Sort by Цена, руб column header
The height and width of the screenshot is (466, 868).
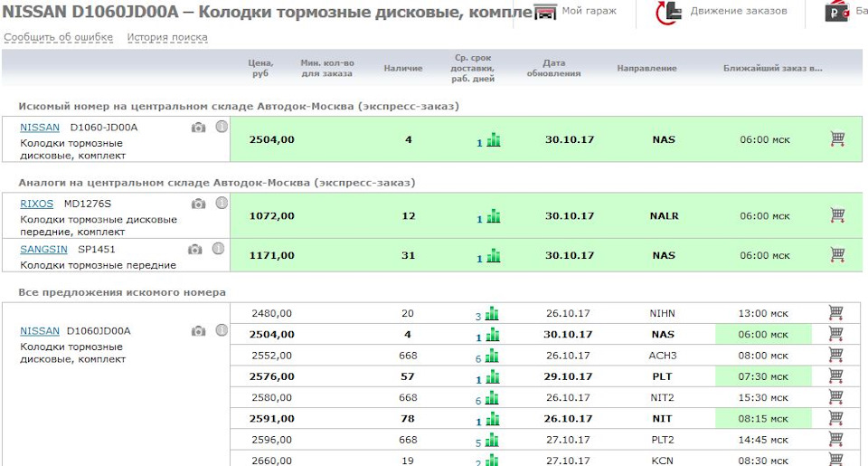tap(260, 68)
